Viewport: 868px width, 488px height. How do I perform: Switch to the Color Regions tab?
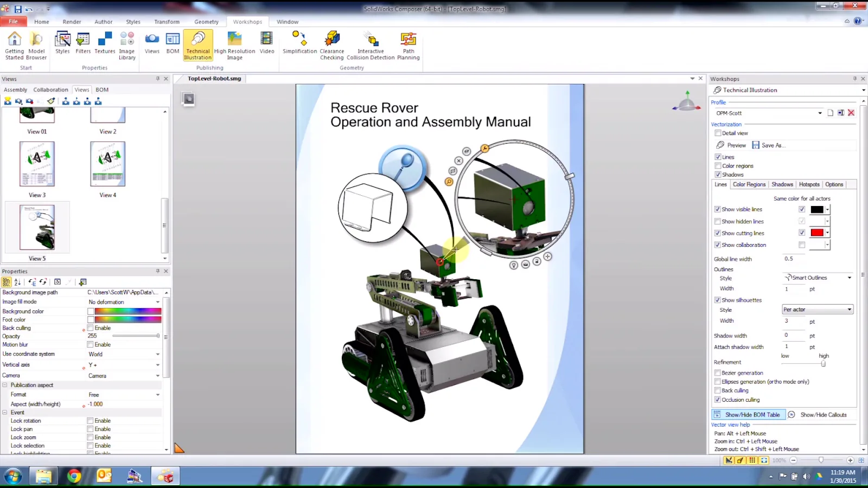pos(749,184)
